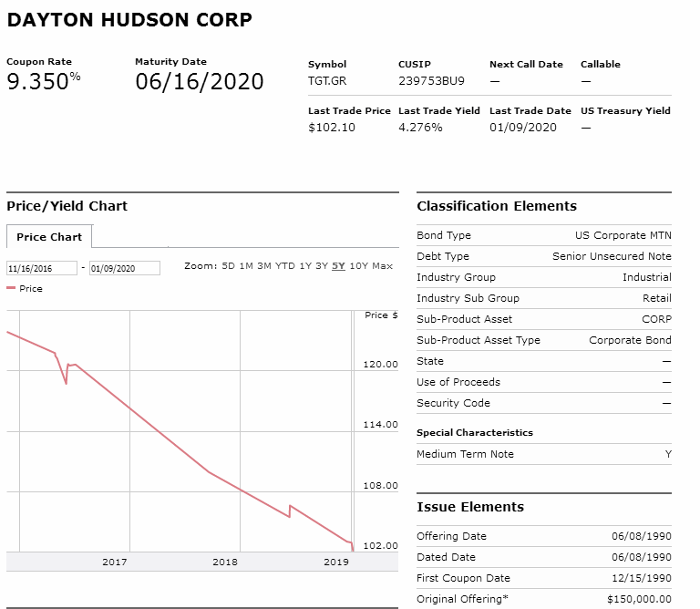Click the Medium Term Note row
The height and width of the screenshot is (609, 700).
point(544,454)
